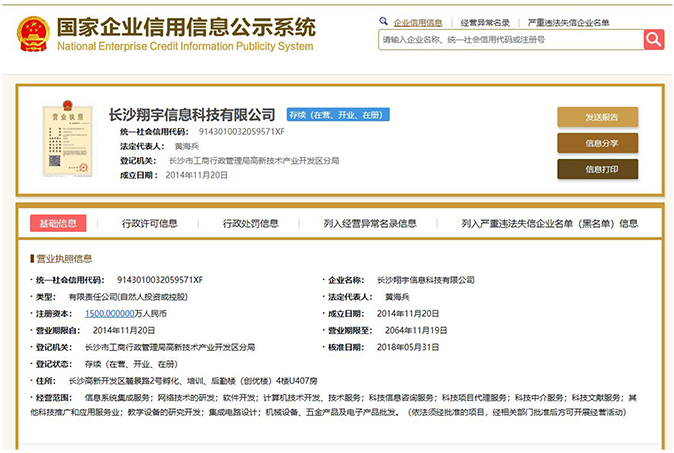The image size is (674, 453).
Task: Click the 企业名称 value in license details
Action: pyautogui.click(x=426, y=280)
